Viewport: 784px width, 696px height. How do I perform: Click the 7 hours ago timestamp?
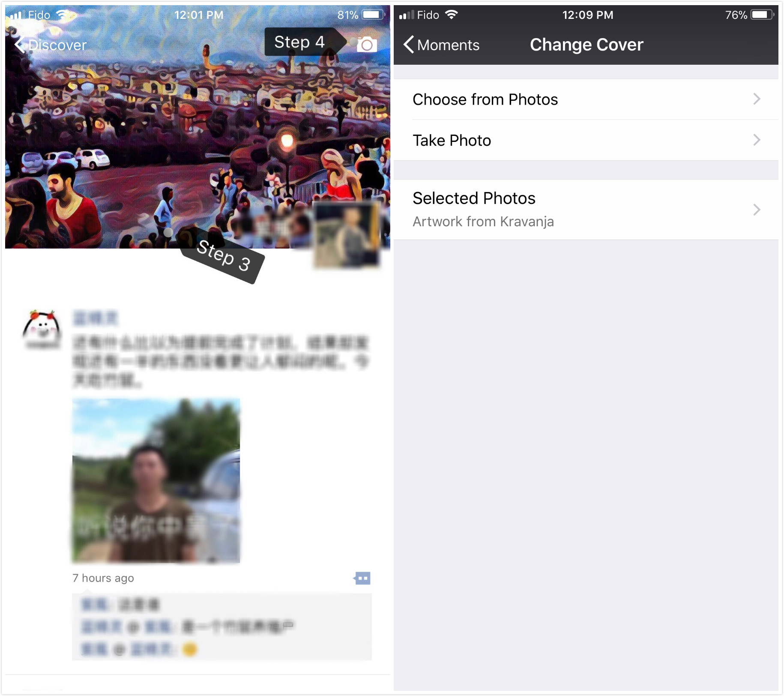point(103,578)
